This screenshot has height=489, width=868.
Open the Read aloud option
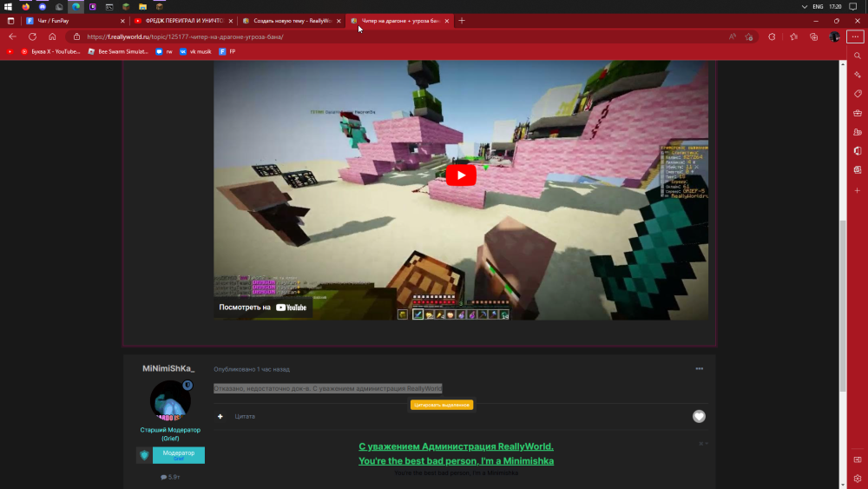[732, 36]
